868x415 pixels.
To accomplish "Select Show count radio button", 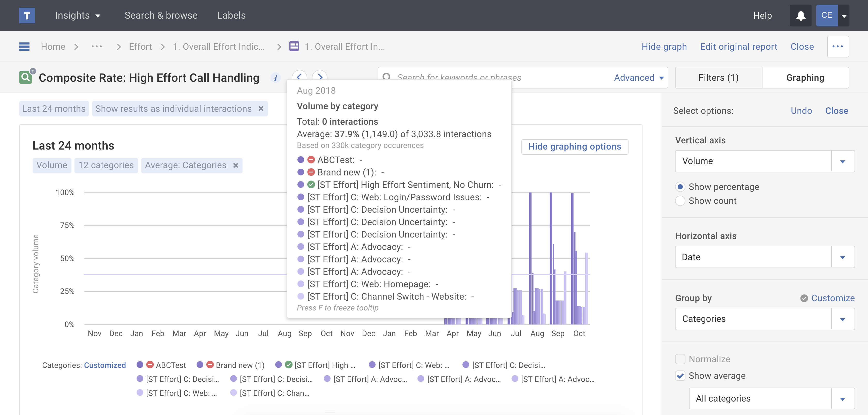I will 680,201.
